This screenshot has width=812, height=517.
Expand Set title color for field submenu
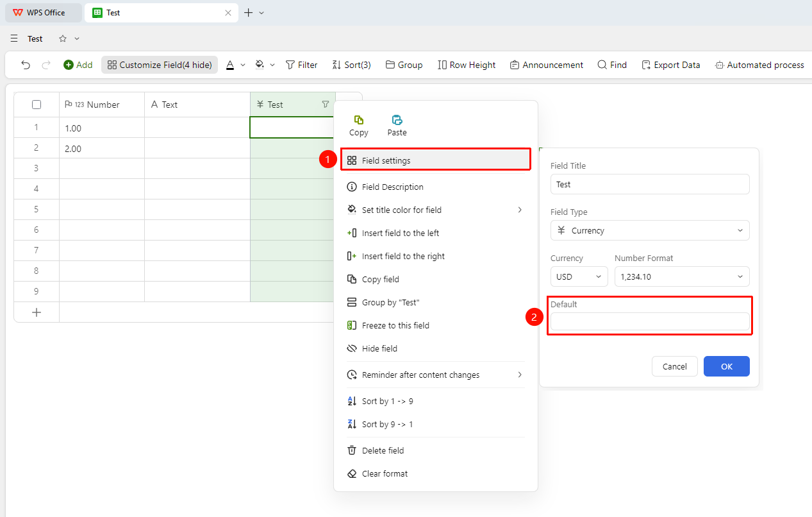point(436,210)
